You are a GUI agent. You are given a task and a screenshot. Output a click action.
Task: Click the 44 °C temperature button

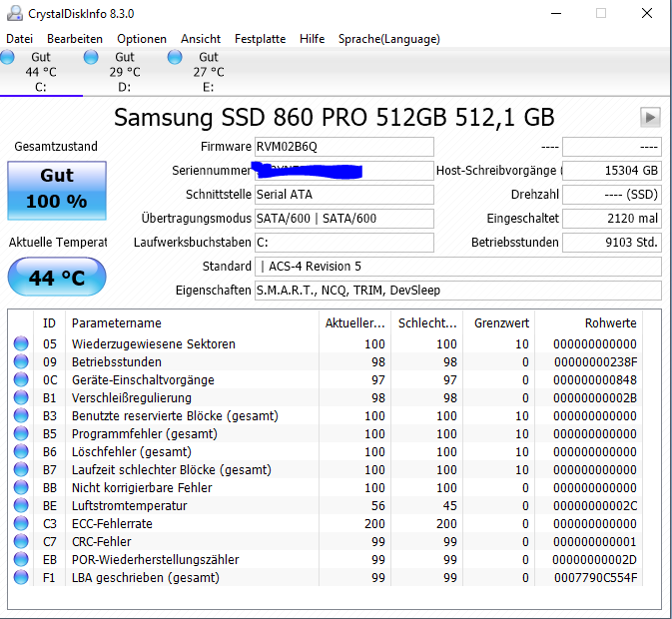tap(57, 277)
